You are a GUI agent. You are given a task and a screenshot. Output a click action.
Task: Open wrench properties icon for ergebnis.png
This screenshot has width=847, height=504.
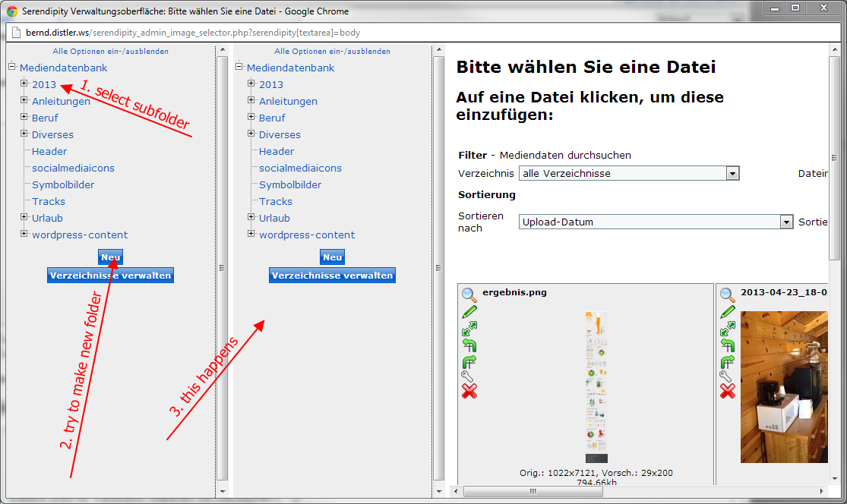pos(469,376)
